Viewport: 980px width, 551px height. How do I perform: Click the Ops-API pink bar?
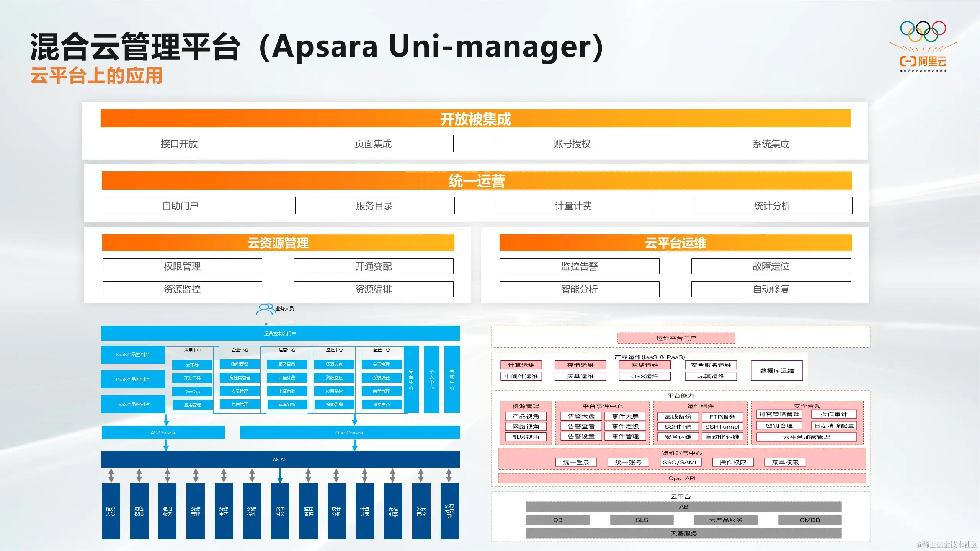pos(681,478)
